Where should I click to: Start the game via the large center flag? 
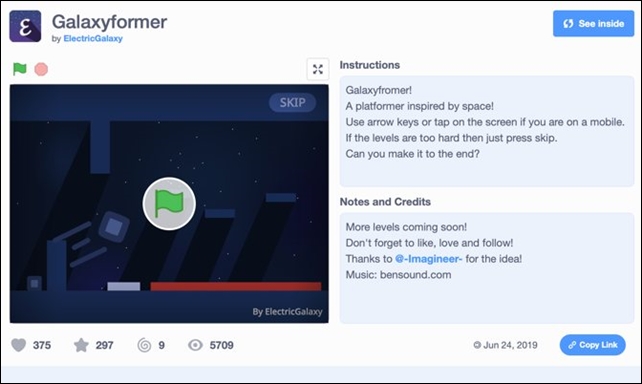[x=169, y=203]
